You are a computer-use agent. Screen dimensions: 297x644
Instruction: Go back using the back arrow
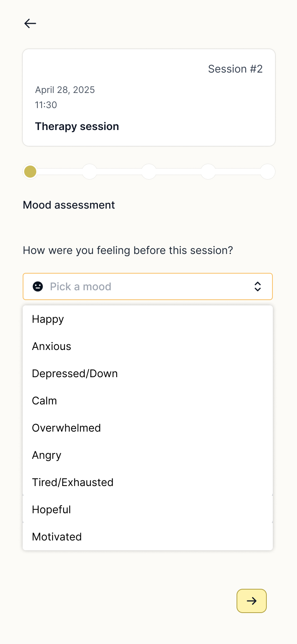click(30, 23)
